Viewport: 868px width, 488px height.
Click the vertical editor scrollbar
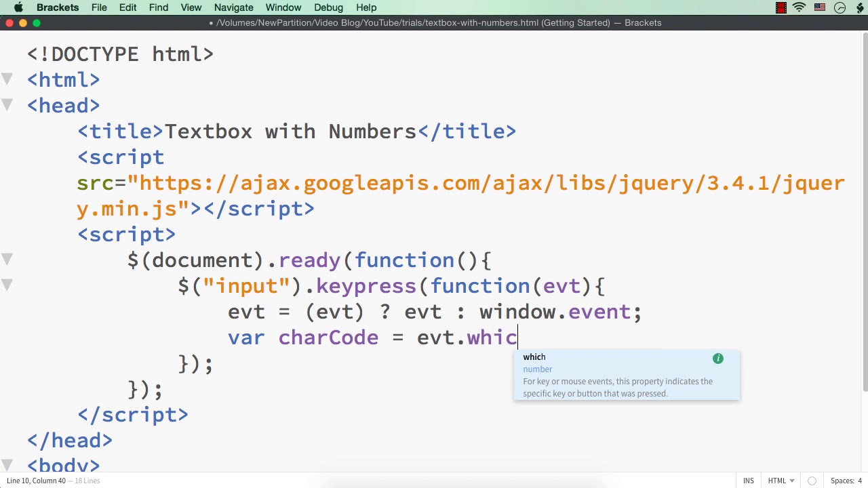pos(865,211)
